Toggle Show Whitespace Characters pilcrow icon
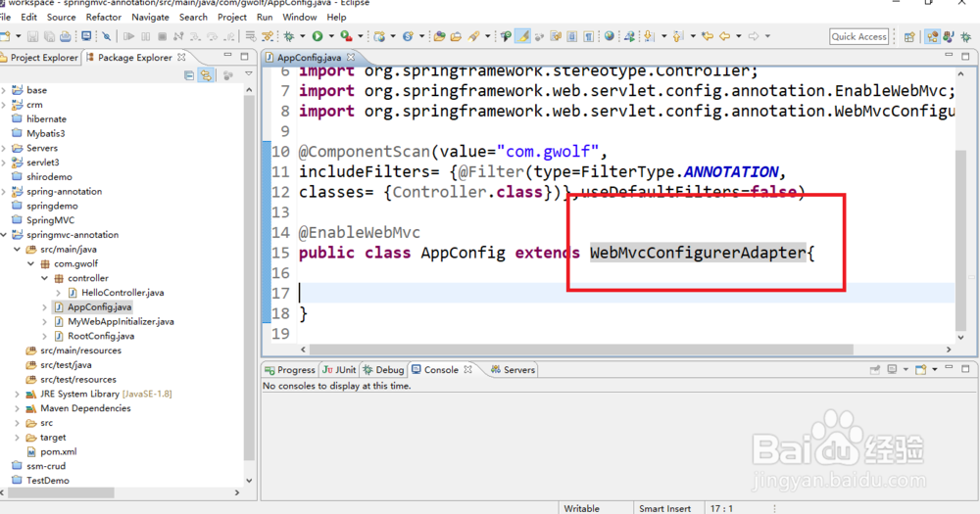Screen dimensions: 980x514 pos(589,36)
